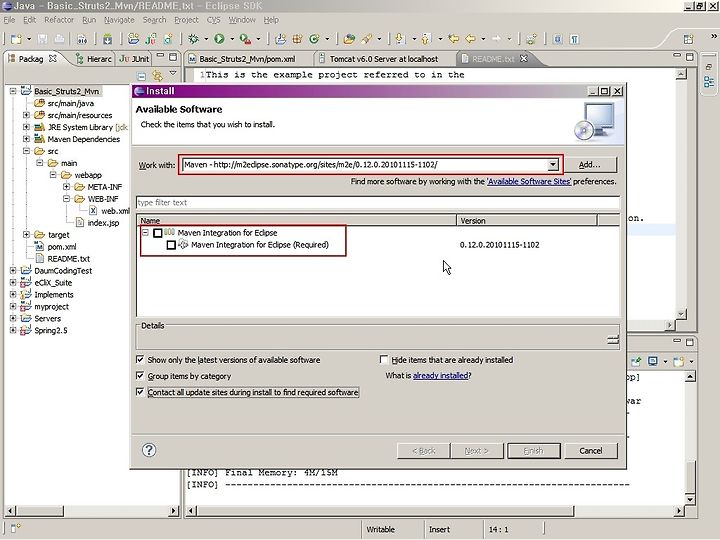Uncheck Group items by category
This screenshot has width=720, height=540.
coord(141,376)
